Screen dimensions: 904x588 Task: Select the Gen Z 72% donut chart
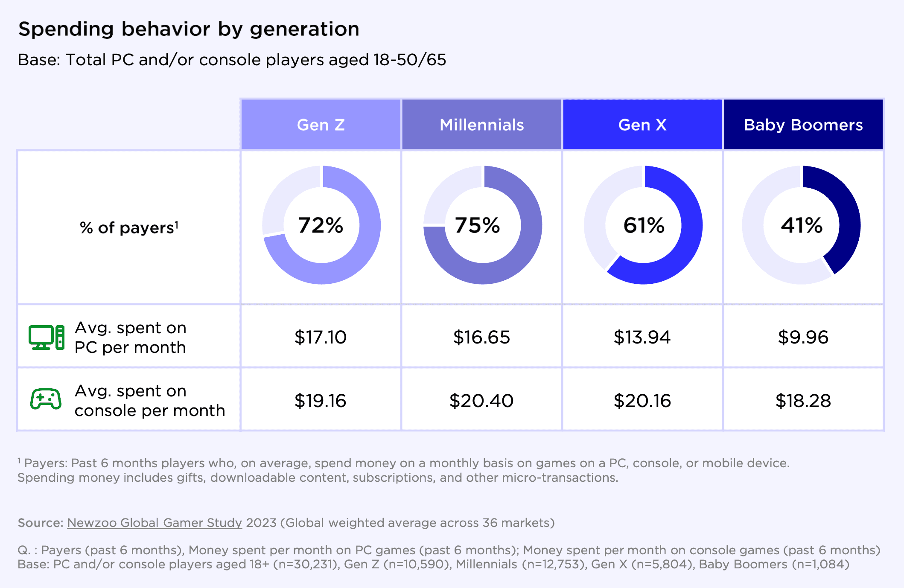[x=321, y=225]
